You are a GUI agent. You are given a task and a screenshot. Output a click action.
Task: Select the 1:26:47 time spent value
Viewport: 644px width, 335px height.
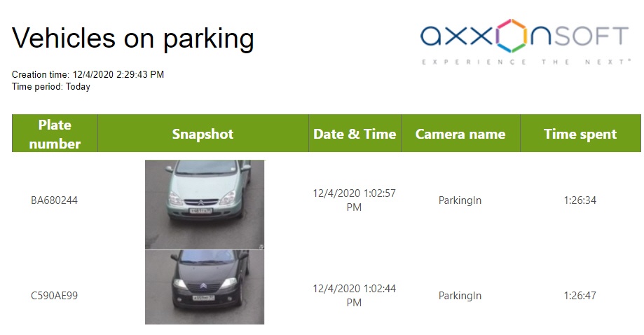tap(580, 296)
